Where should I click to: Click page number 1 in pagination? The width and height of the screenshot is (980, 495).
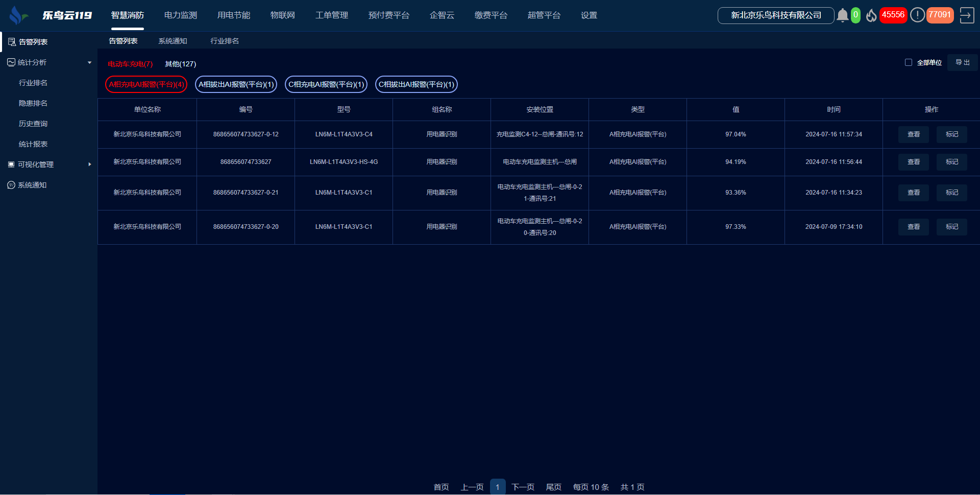(498, 487)
